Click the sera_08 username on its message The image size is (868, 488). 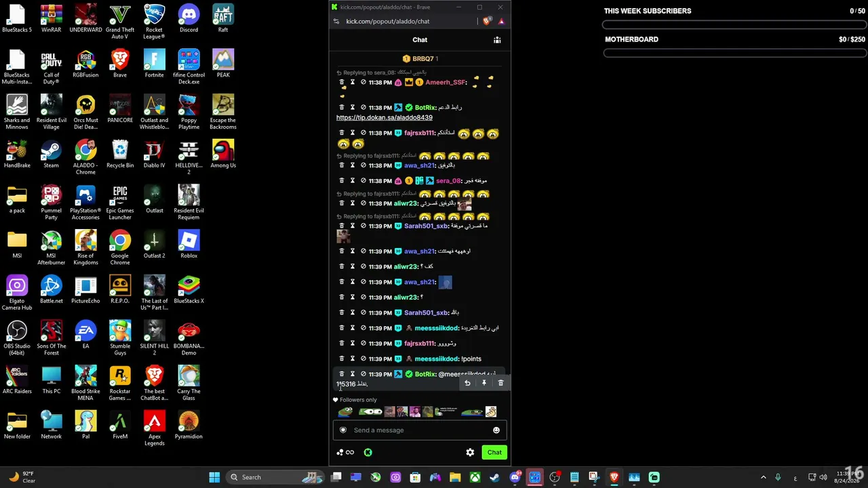(x=448, y=181)
